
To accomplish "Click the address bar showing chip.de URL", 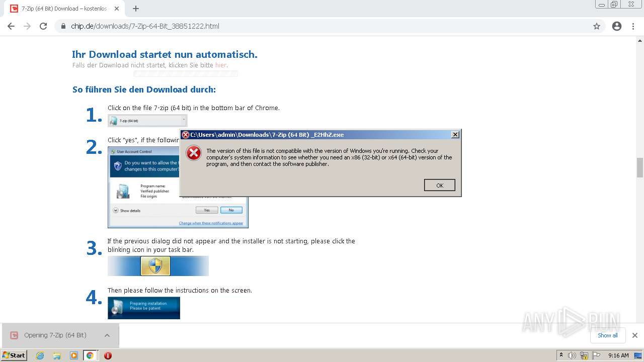I will point(322,26).
